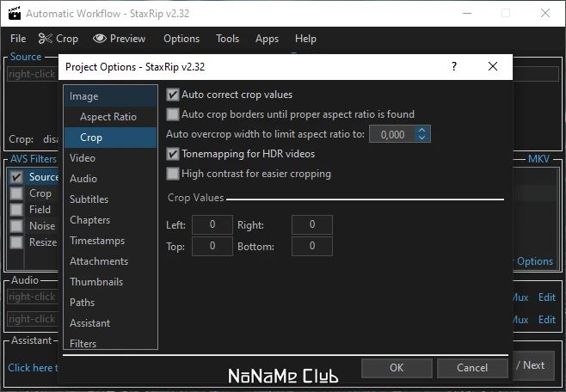Uncheck Tonemapping for HDR videos

pyautogui.click(x=173, y=154)
